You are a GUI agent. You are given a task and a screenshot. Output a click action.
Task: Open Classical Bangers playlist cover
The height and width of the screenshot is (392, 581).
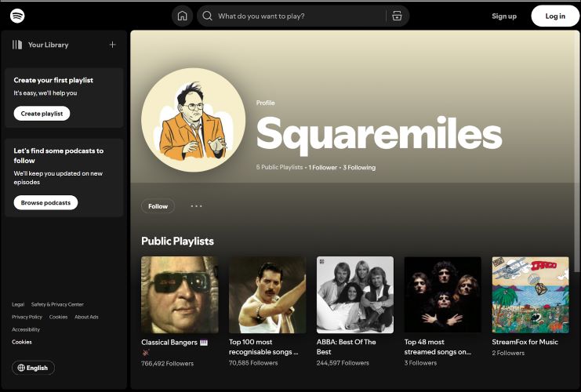click(180, 295)
